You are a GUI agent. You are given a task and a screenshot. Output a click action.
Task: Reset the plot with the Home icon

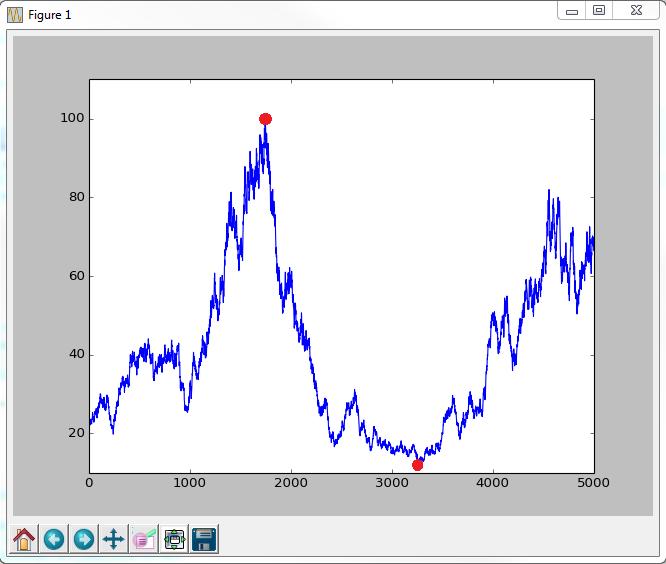coord(24,540)
